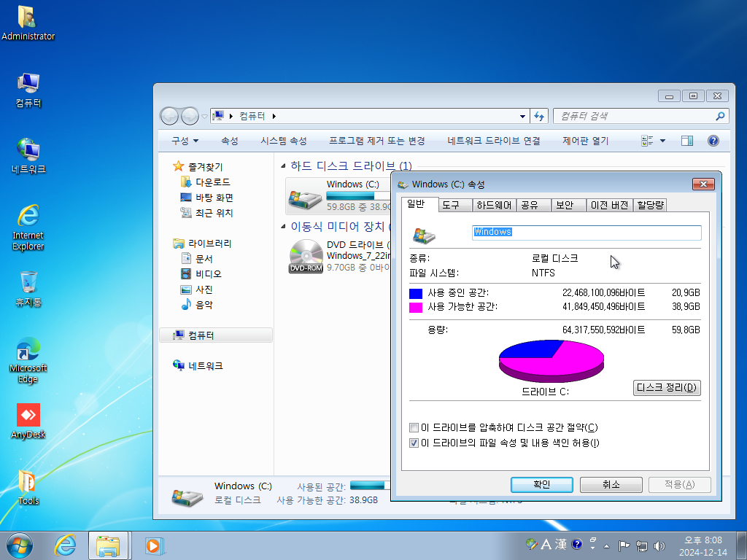Click 네트워크 드라이브 연결 in toolbar
Viewport: 747px width, 560px height.
tap(494, 141)
